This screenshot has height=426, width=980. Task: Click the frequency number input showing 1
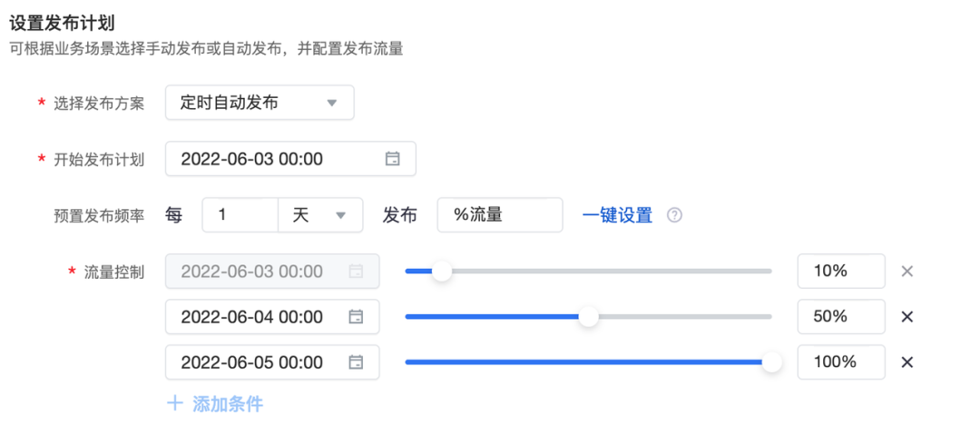[x=240, y=215]
